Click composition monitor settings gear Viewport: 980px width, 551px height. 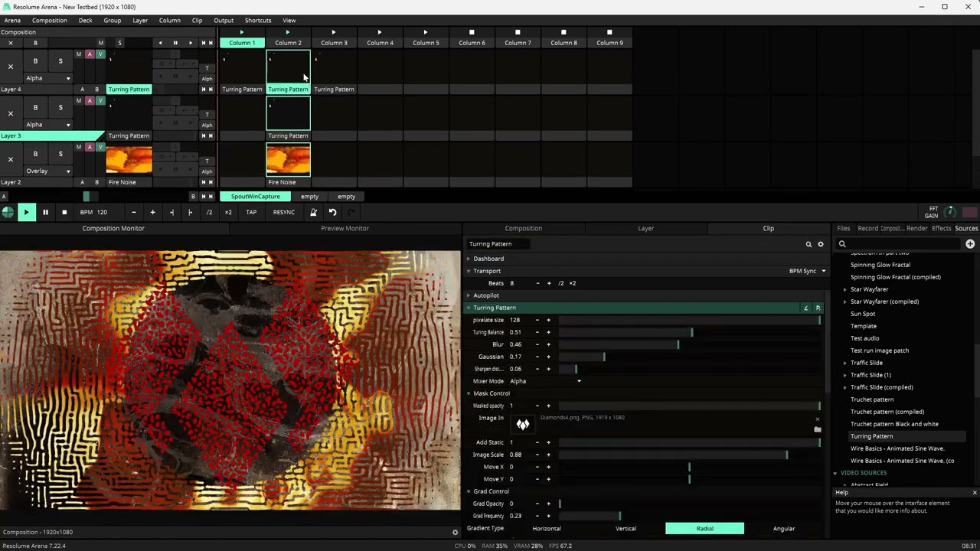pyautogui.click(x=455, y=533)
